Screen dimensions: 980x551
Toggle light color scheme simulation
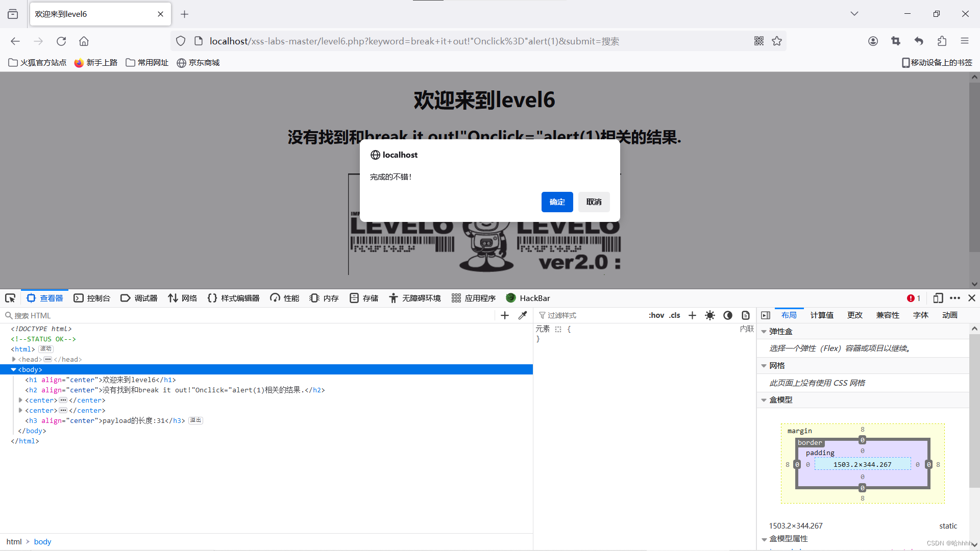710,315
